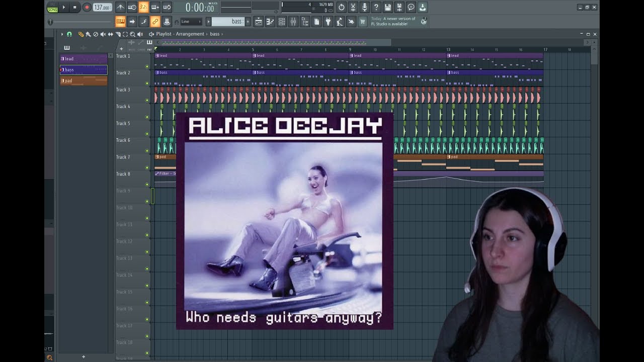
Task: Click the render export audio icon
Action: [x=399, y=7]
